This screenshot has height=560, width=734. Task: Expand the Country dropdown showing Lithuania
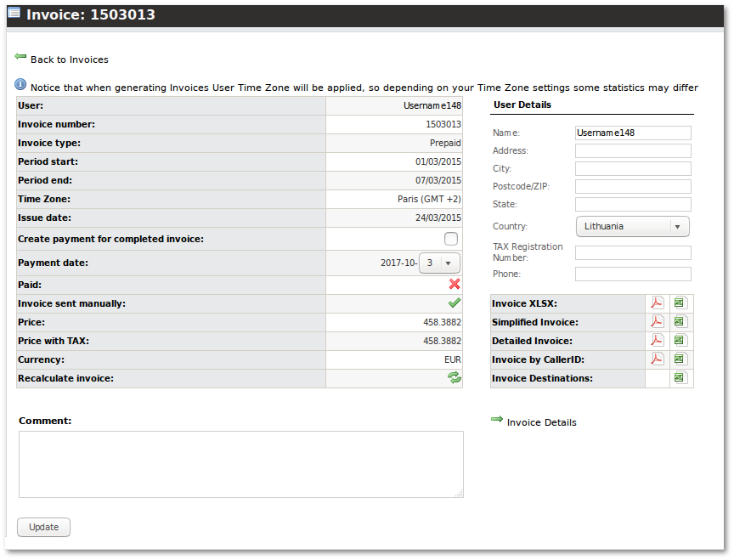click(632, 227)
